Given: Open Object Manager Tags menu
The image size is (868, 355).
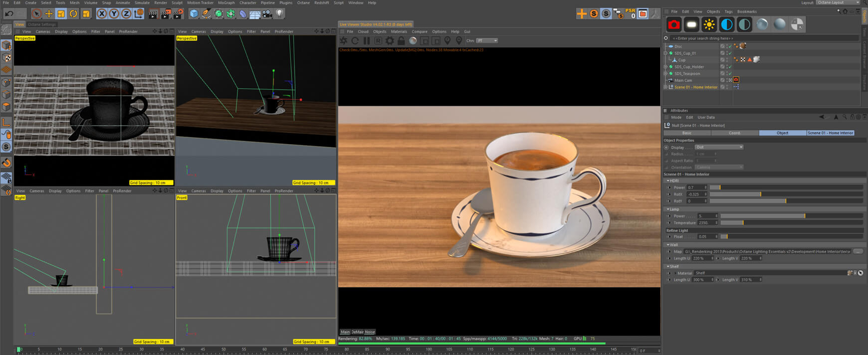Looking at the screenshot, I should 729,11.
